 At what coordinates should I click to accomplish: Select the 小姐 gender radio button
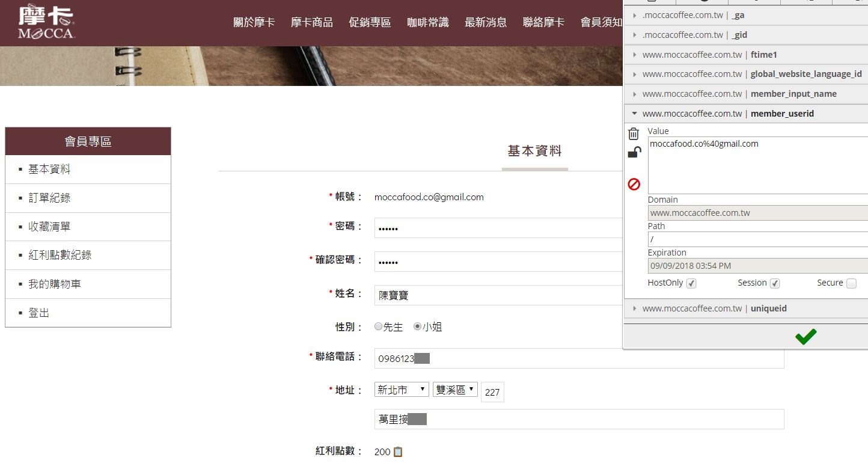click(x=417, y=326)
